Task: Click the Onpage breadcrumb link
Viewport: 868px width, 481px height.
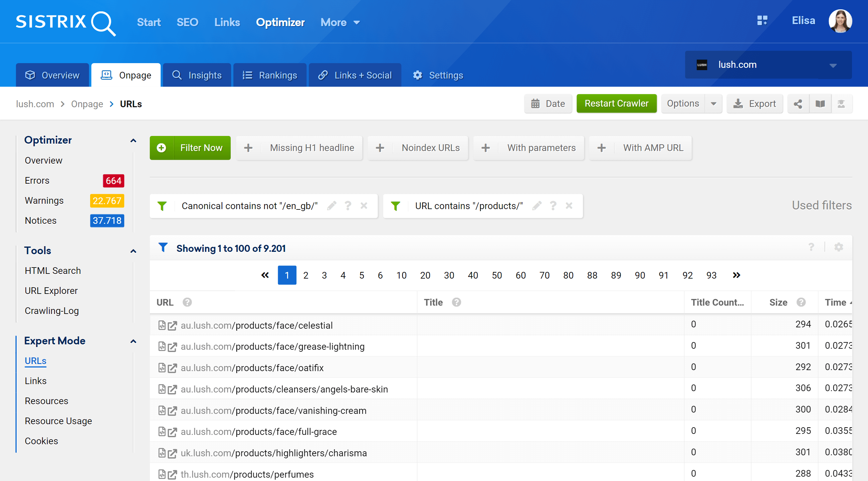Action: tap(87, 104)
